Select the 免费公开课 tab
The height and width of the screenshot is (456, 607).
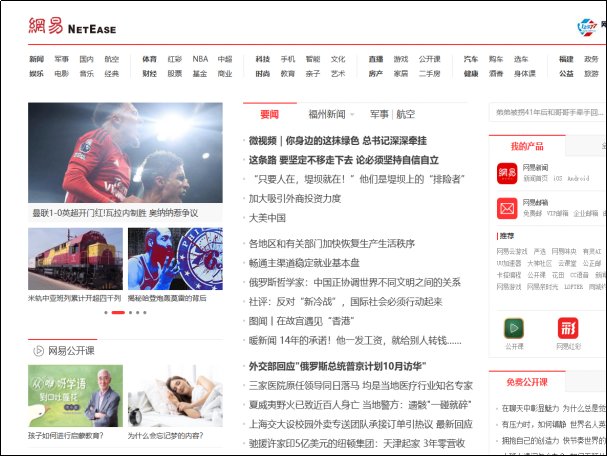(527, 382)
